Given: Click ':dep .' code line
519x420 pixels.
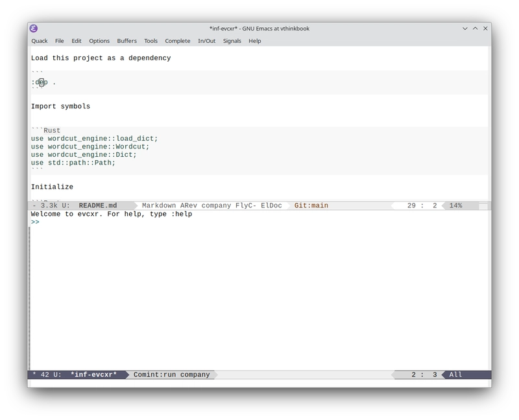Looking at the screenshot, I should point(43,82).
